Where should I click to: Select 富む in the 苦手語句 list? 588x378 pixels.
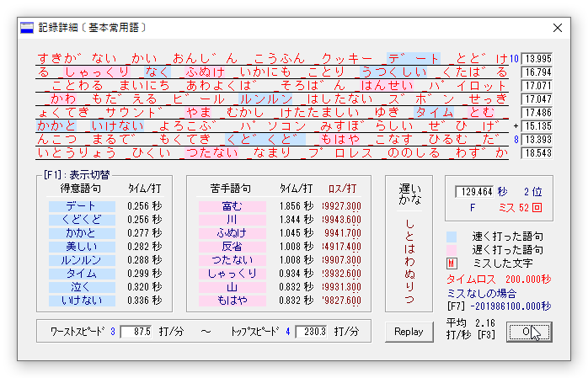[x=233, y=206]
